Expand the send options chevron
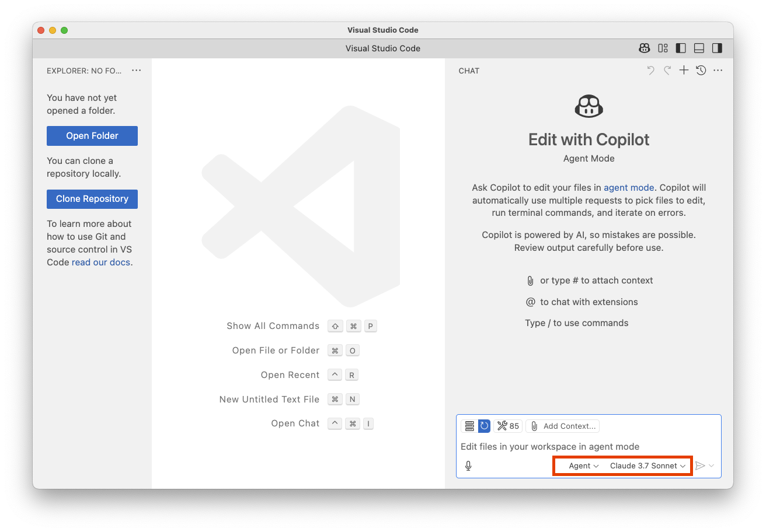 click(712, 466)
